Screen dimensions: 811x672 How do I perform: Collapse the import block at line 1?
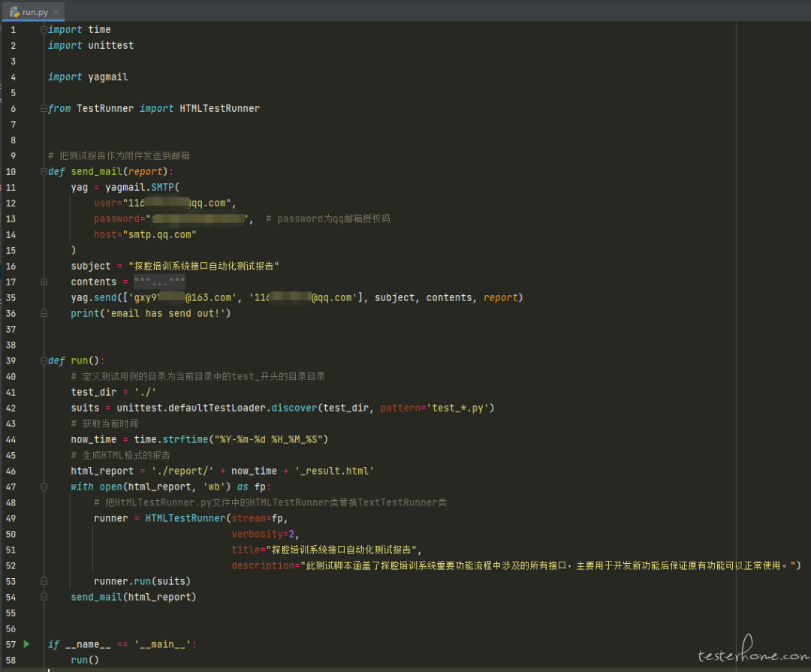point(44,29)
